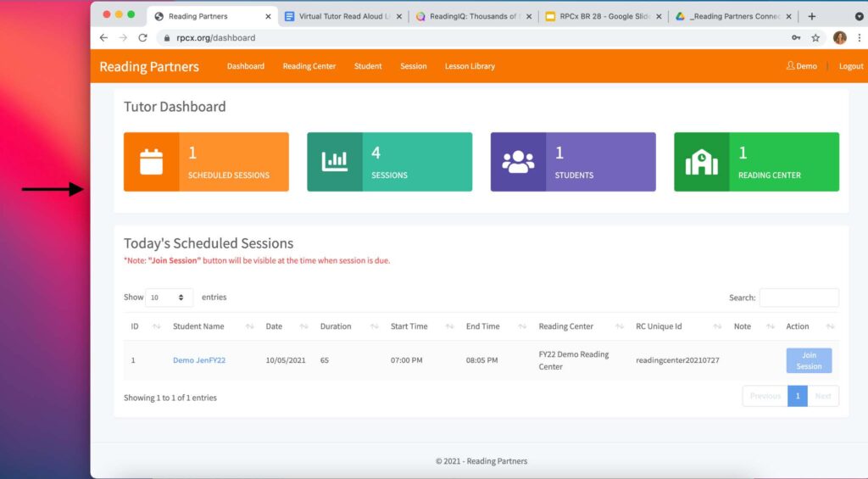Click the password key icon in address bar
The image size is (868, 479).
tap(796, 37)
